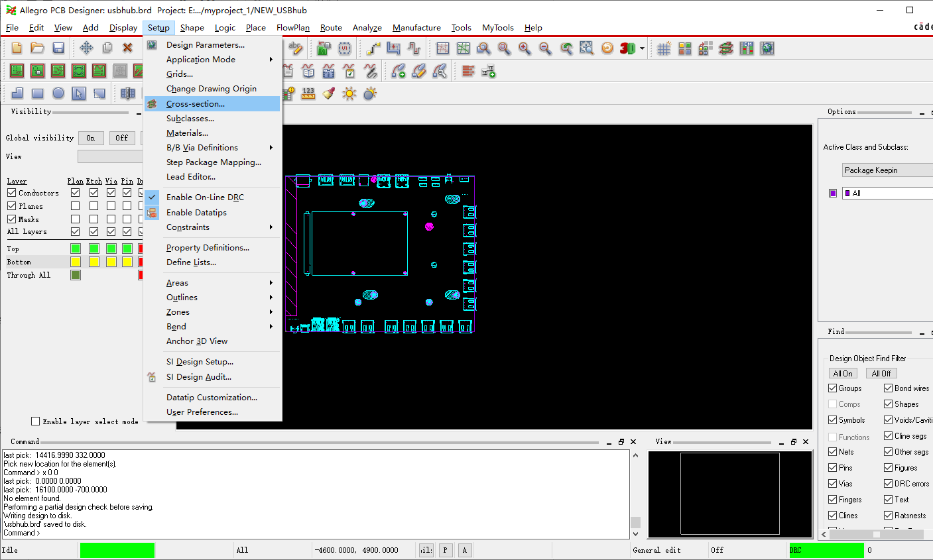
Task: Click the text edit (abc pencil) icon
Action: pos(295,48)
